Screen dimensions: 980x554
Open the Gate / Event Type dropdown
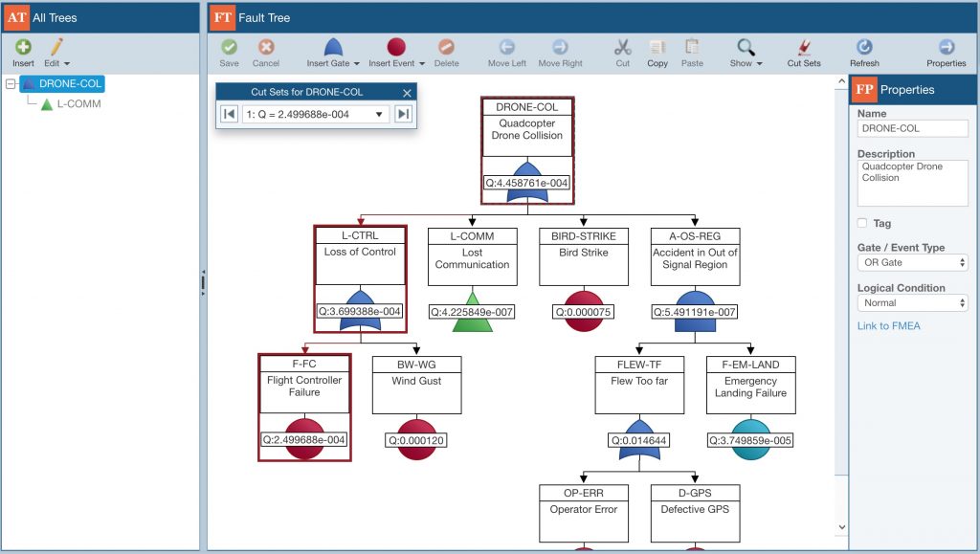(x=912, y=262)
